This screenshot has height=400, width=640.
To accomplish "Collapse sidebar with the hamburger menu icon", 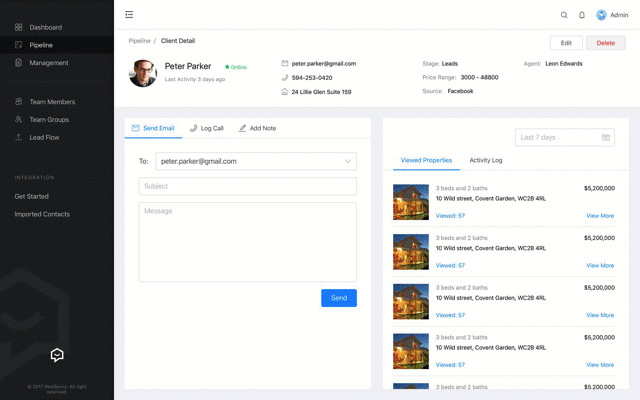I will [129, 15].
